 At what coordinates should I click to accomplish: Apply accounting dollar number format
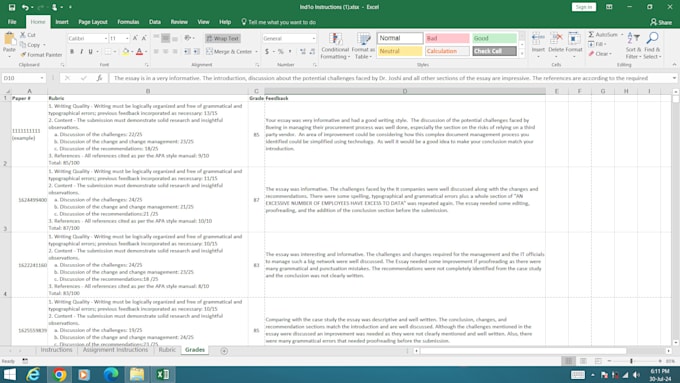pos(267,52)
